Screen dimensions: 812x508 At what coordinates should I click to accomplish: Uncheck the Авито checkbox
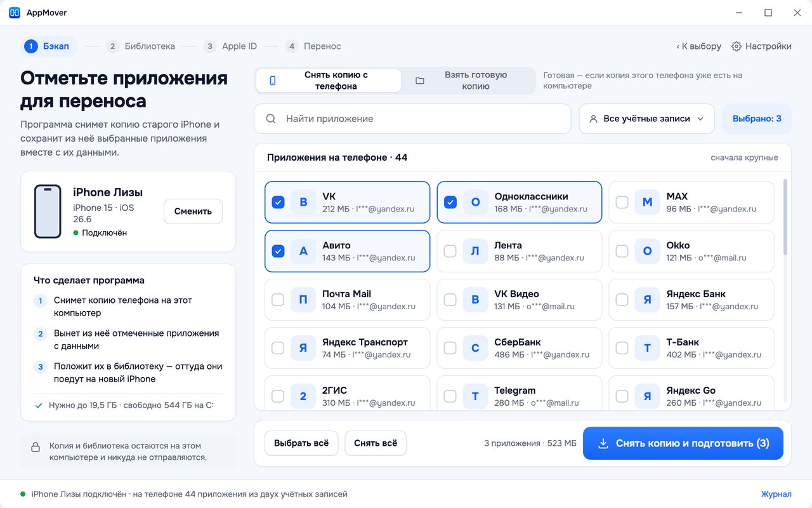tap(278, 251)
